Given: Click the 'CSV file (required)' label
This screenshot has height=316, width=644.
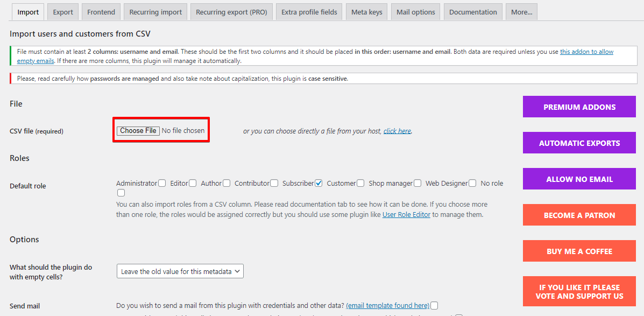Looking at the screenshot, I should tap(37, 131).
